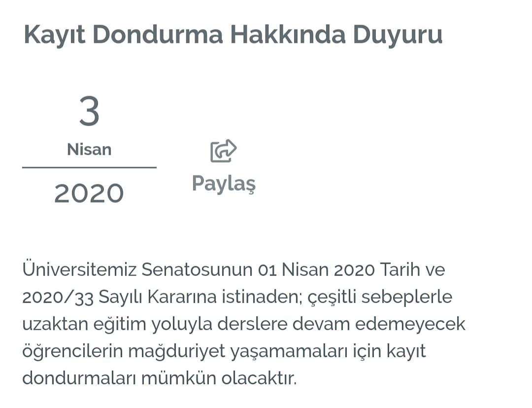Tap the Paylaş label
This screenshot has width=532, height=408.
tap(224, 184)
